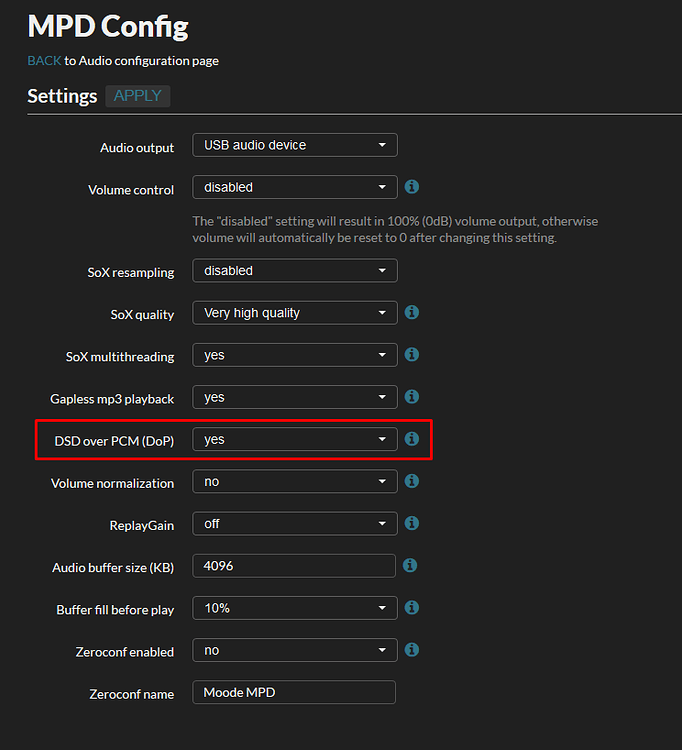Viewport: 682px width, 750px height.
Task: Open the Audio output dropdown
Action: point(295,145)
